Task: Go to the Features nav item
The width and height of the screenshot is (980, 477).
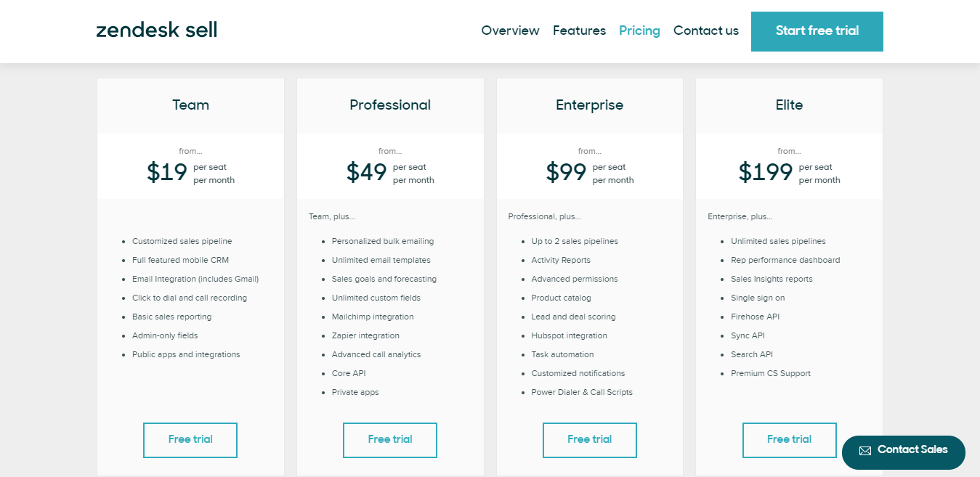Action: [x=579, y=30]
